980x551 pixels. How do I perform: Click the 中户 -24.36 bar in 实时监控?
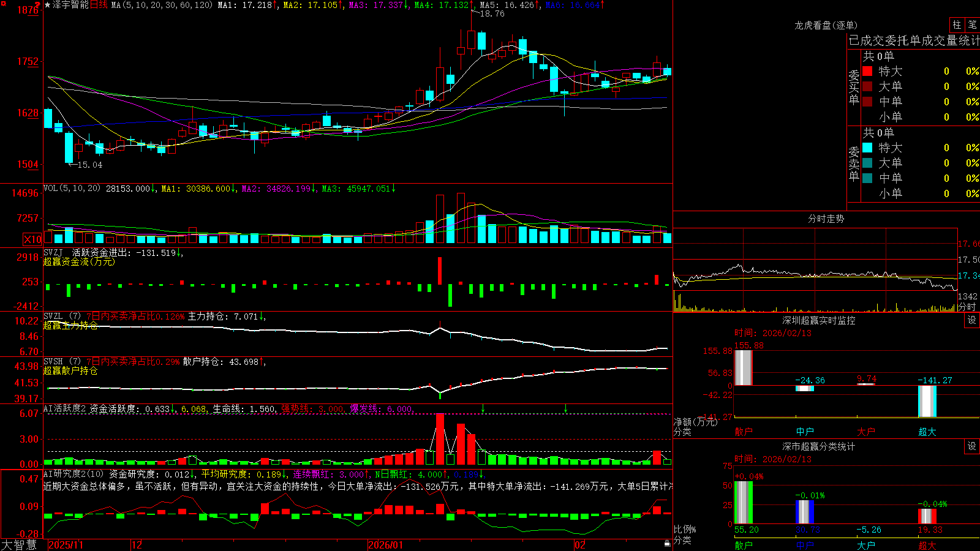[x=805, y=388]
